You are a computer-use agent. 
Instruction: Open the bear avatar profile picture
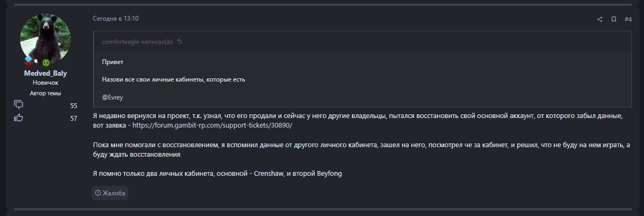[45, 39]
